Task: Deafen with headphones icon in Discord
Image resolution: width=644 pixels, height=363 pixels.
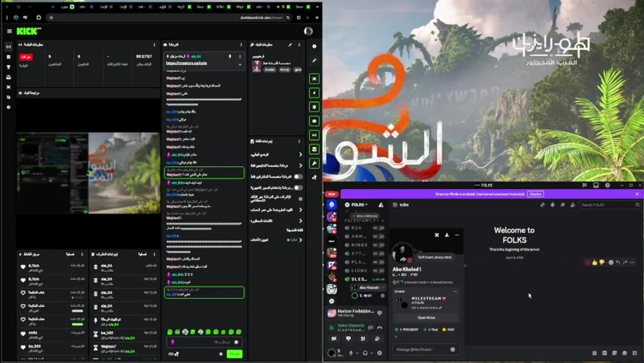Action: pos(366,353)
